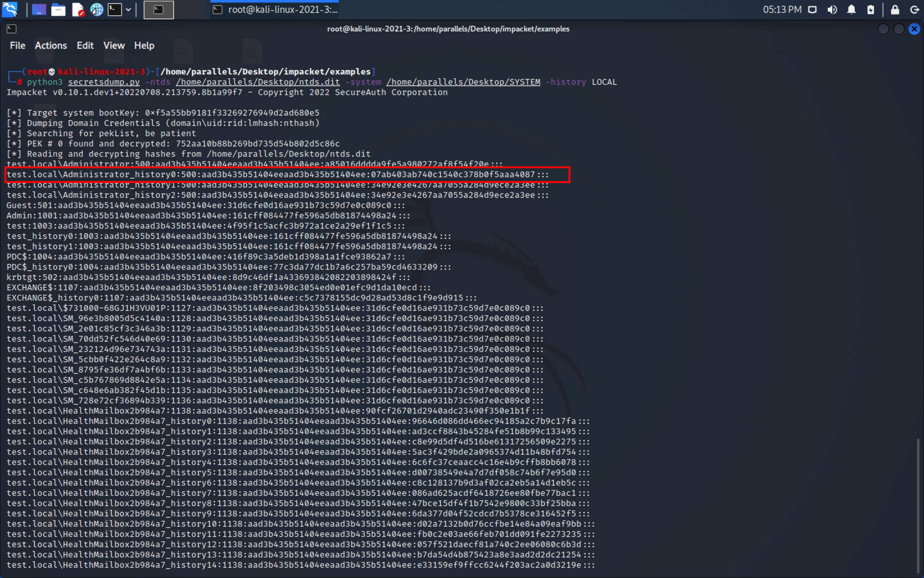Click the SM_728e72cf36894b339:1136 hash line

[275, 401]
